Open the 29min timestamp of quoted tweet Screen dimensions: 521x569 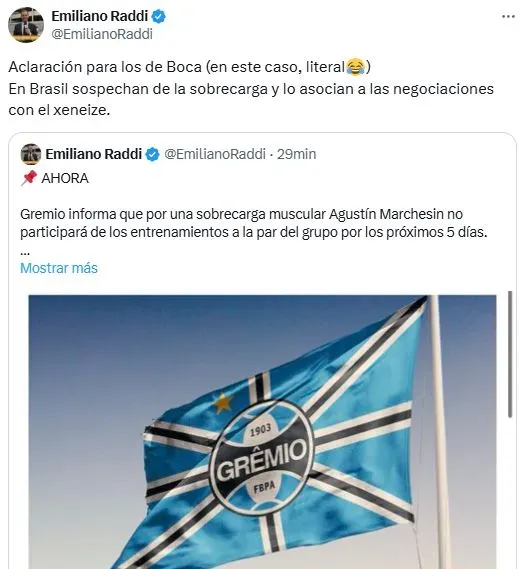296,154
